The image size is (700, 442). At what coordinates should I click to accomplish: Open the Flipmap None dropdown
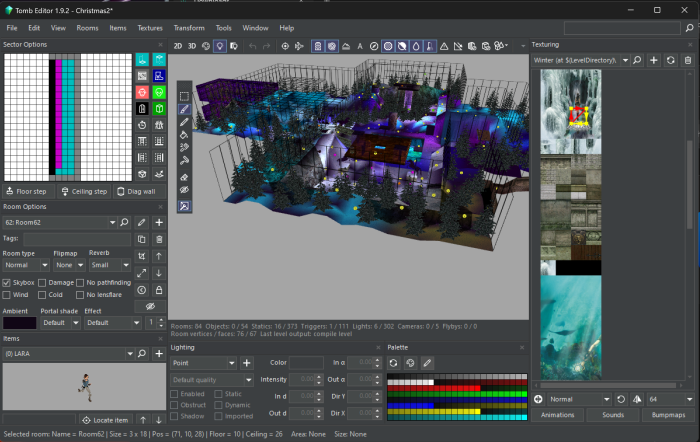pyautogui.click(x=69, y=265)
